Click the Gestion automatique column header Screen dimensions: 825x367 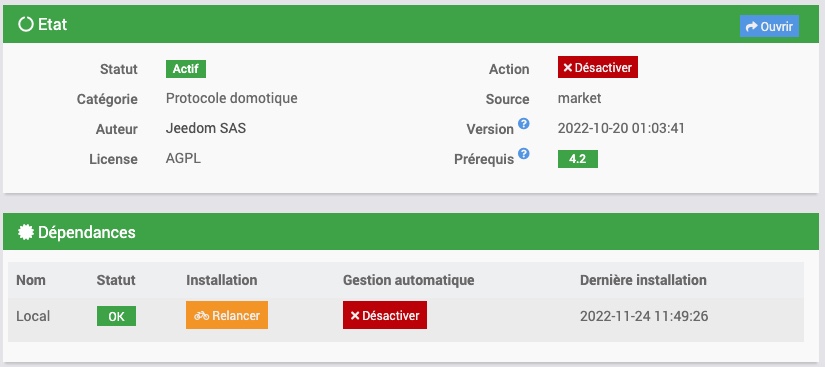coord(409,280)
